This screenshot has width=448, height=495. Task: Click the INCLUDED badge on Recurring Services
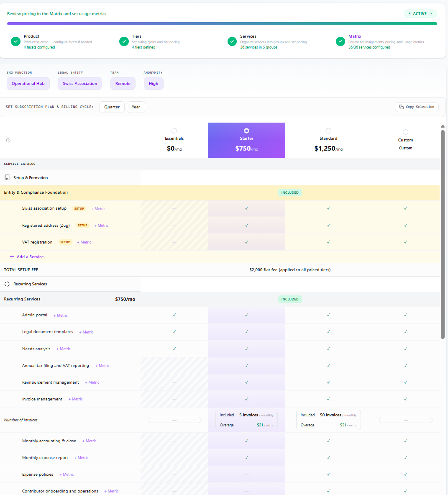coord(290,299)
